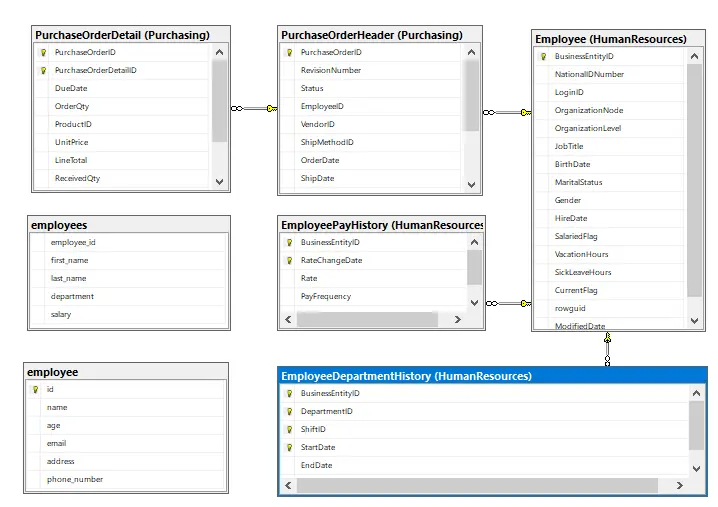Click the scroll down arrow in PurchaseOrderHeader table
The width and height of the screenshot is (718, 507).
coord(474,182)
